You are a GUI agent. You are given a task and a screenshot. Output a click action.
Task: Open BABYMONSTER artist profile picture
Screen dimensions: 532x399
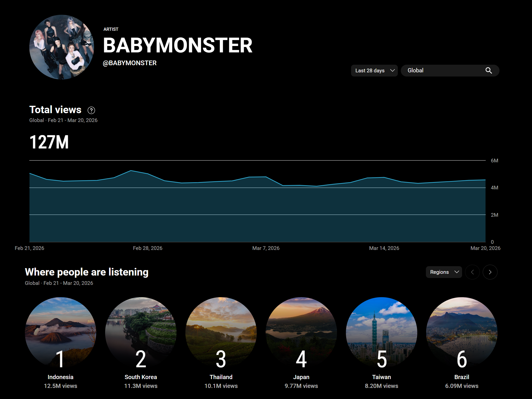[x=62, y=47]
